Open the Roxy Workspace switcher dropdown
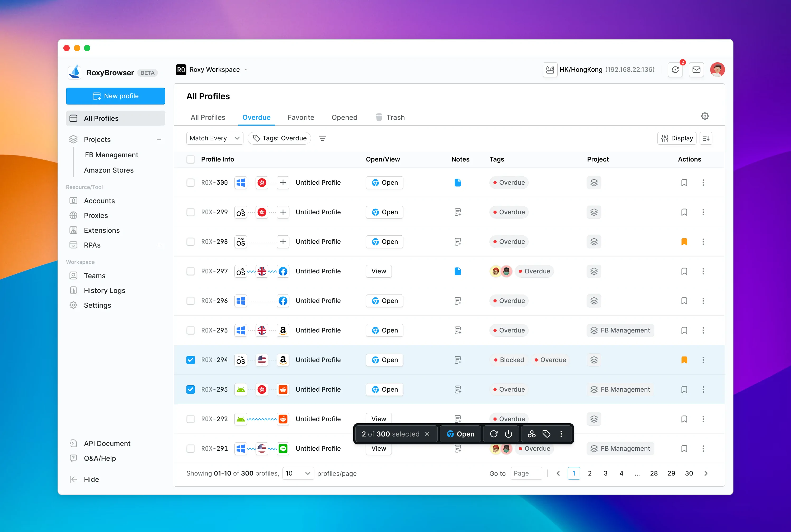 (212, 70)
